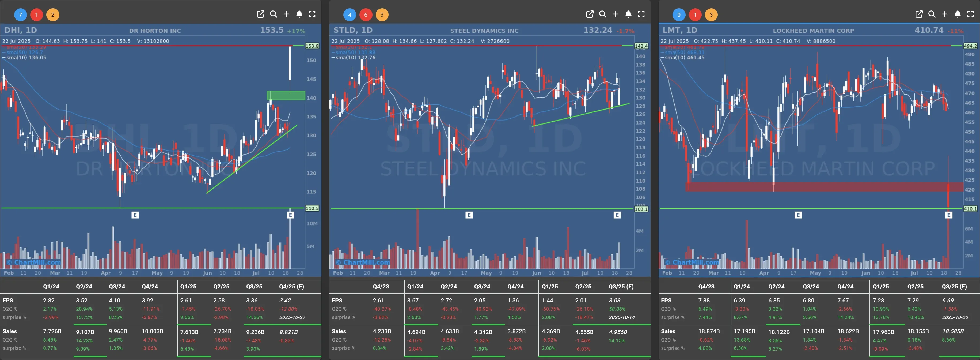Open DHI chart in new window icon

click(261, 14)
